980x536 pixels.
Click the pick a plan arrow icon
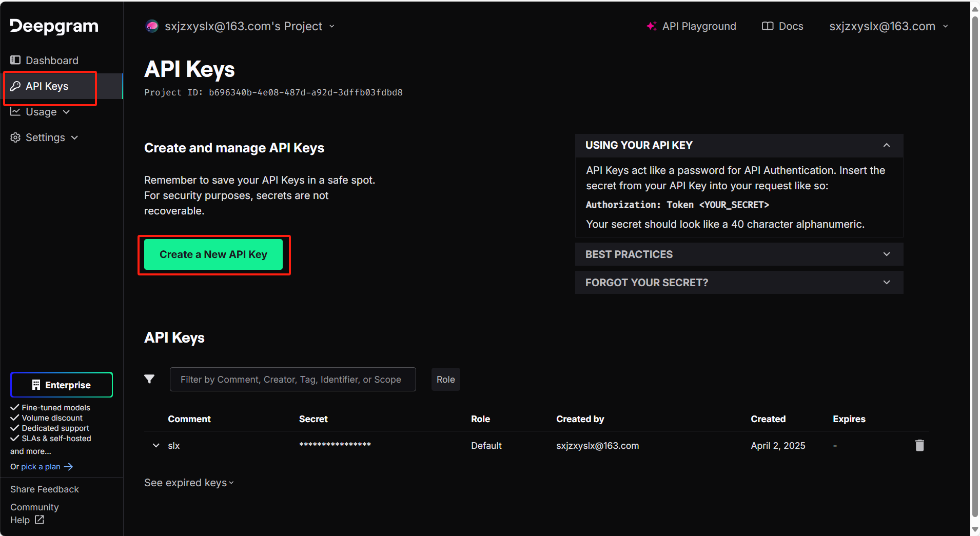[x=68, y=467]
